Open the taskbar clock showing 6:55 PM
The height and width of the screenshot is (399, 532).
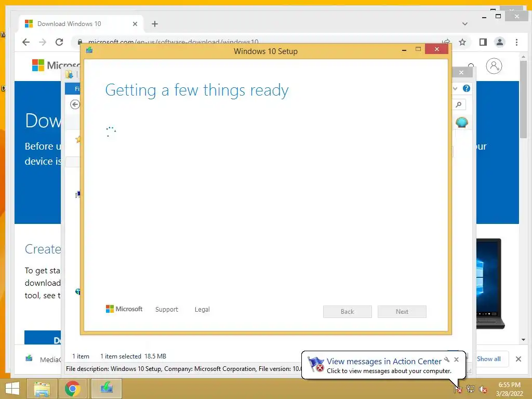point(509,389)
